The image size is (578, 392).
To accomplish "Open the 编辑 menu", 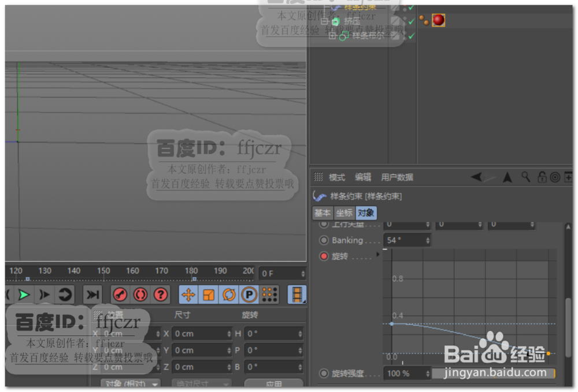I will 363,177.
